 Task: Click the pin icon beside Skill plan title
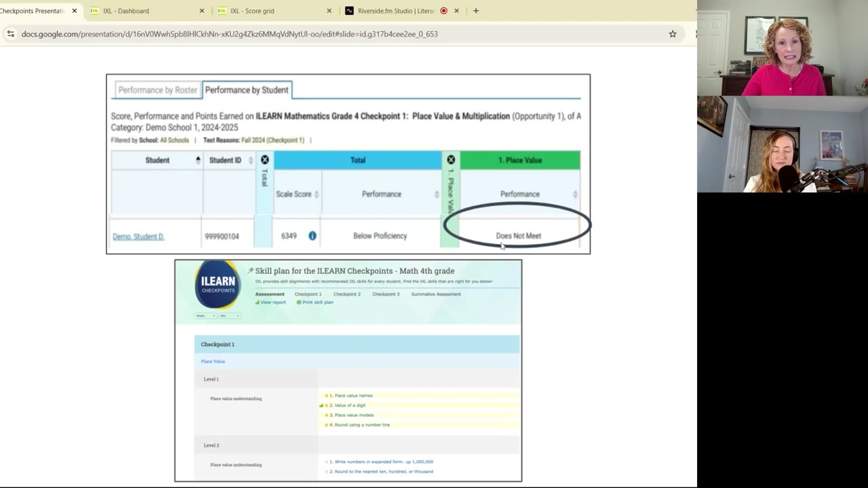coord(250,270)
